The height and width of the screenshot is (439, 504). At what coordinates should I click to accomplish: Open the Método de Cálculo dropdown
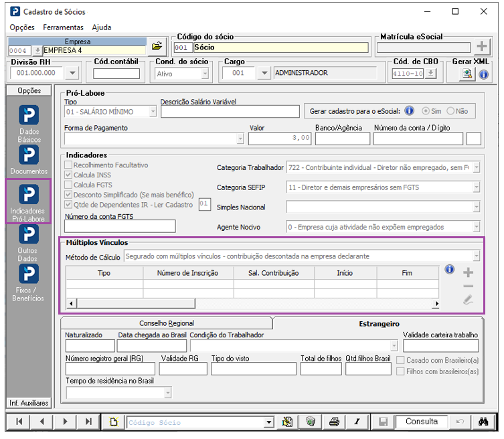(476, 256)
